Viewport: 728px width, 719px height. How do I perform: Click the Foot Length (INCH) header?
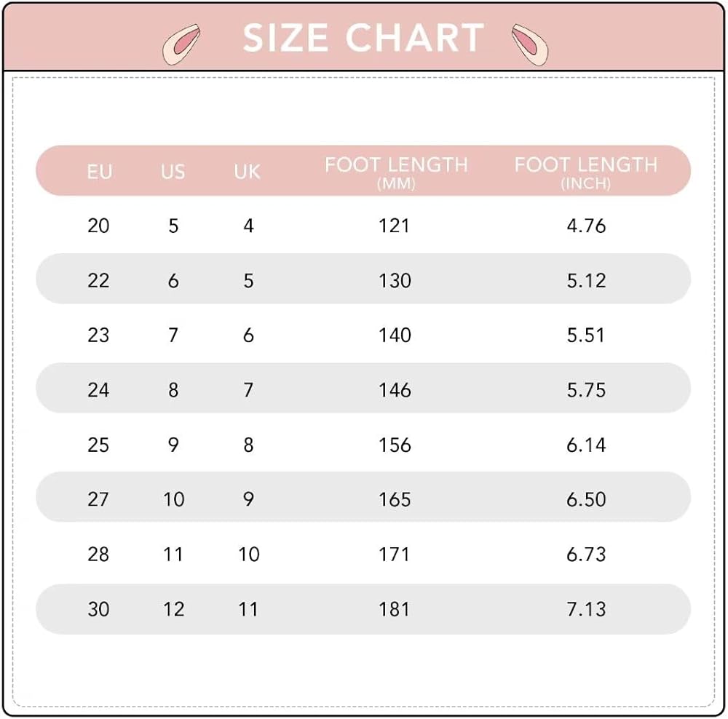pyautogui.click(x=586, y=172)
